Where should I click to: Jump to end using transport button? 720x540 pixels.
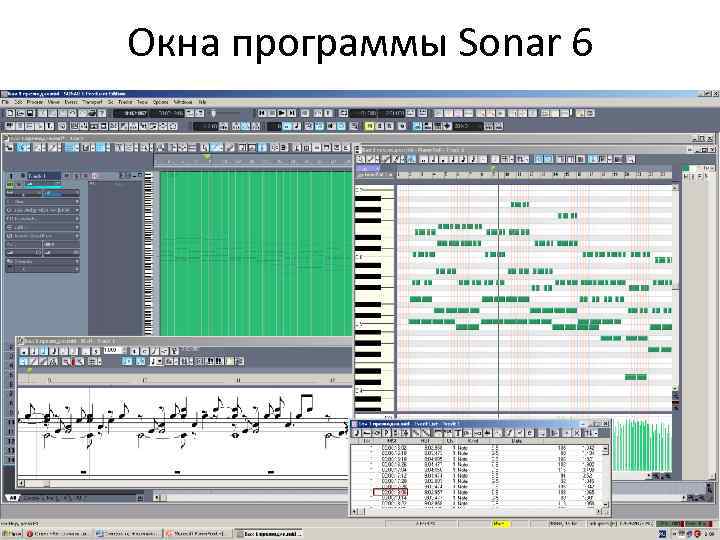(292, 113)
